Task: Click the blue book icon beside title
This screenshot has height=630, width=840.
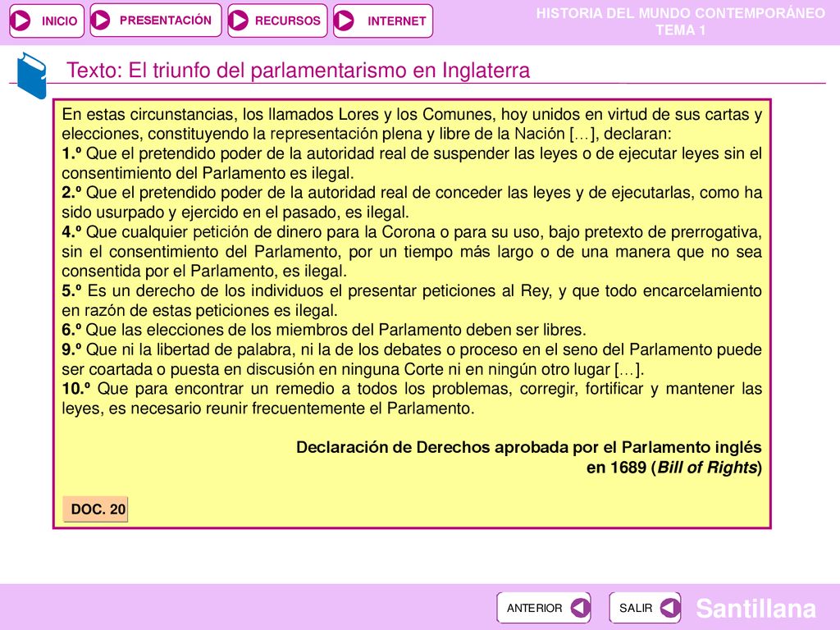Action: 32,75
